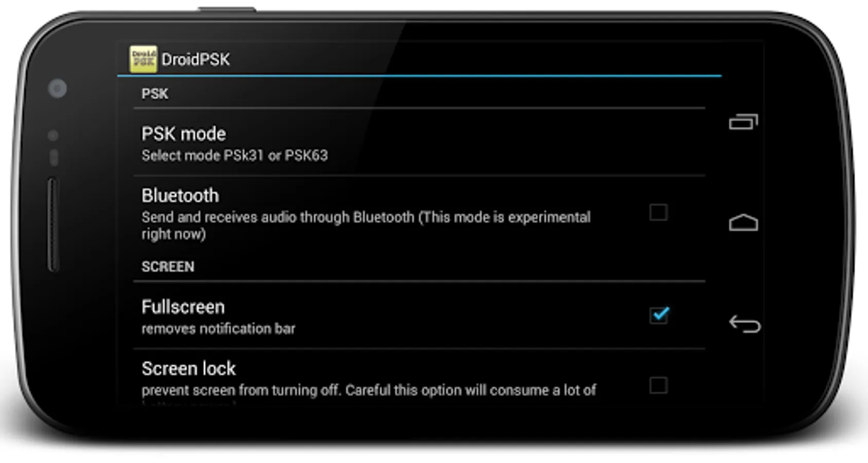
Task: Select the Fullscreen setting title
Action: [x=183, y=307]
